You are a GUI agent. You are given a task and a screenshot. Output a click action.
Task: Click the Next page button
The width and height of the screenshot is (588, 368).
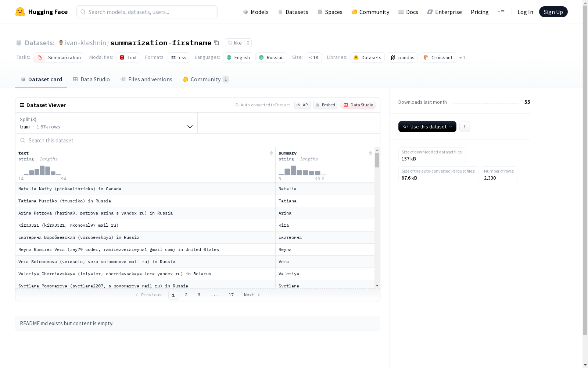click(x=252, y=295)
